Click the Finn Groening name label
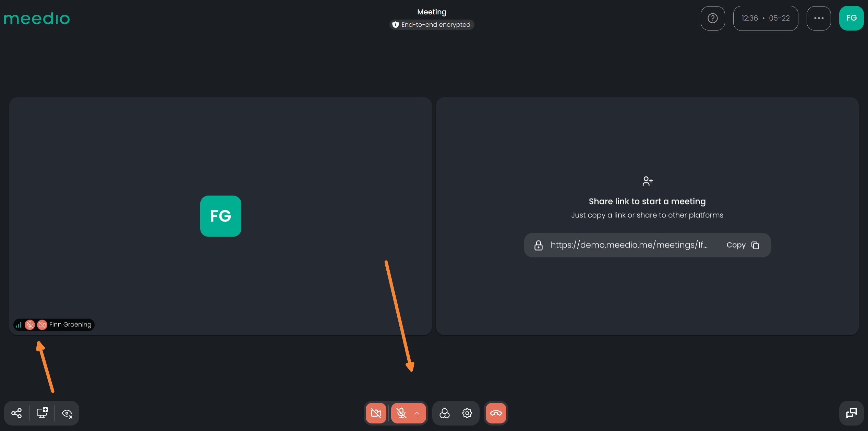The image size is (868, 431). point(70,324)
